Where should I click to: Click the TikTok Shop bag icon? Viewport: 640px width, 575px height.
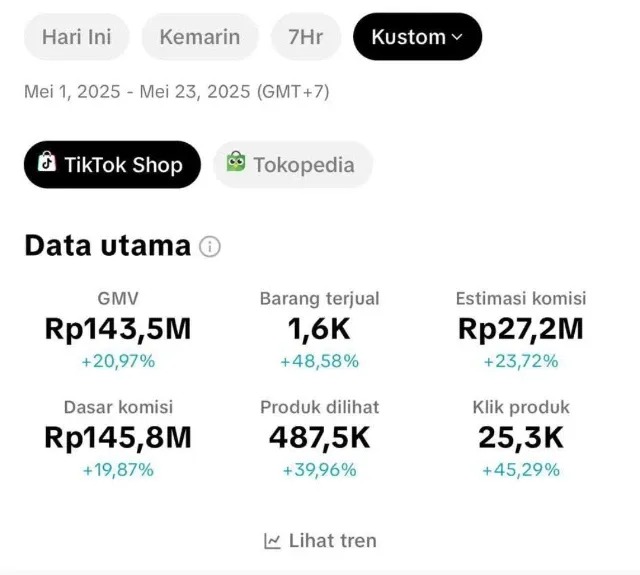click(46, 163)
